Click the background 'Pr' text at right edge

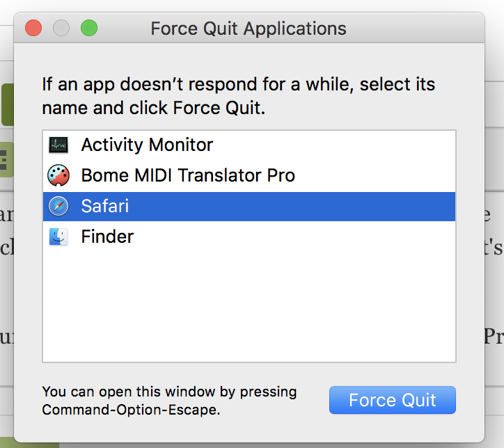(494, 337)
